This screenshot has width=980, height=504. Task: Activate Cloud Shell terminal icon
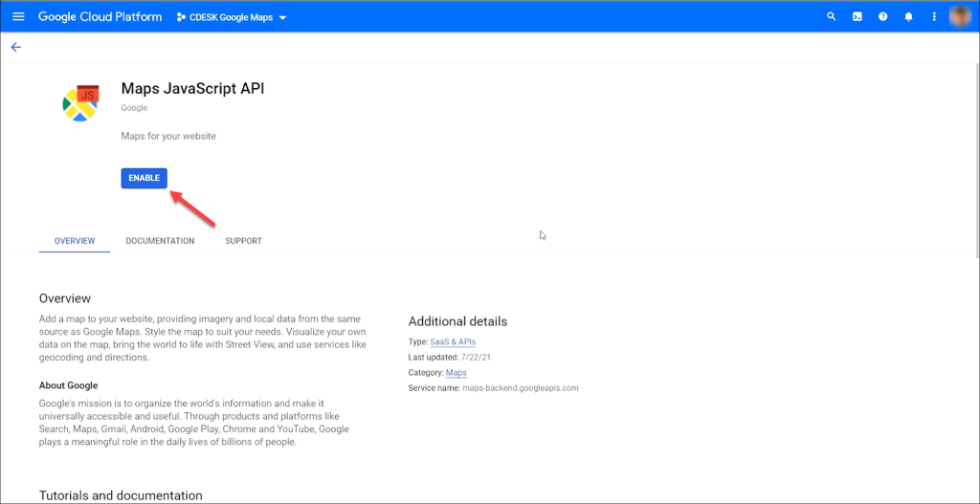(857, 16)
